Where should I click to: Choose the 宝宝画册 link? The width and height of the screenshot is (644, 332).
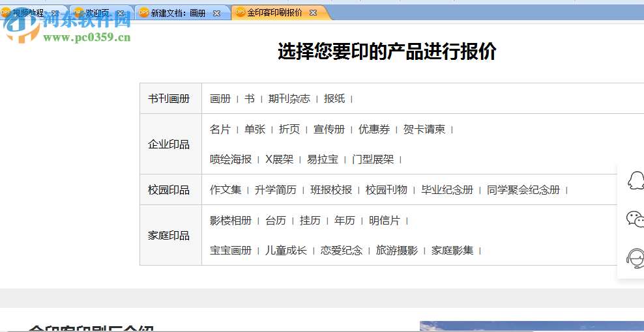(231, 251)
